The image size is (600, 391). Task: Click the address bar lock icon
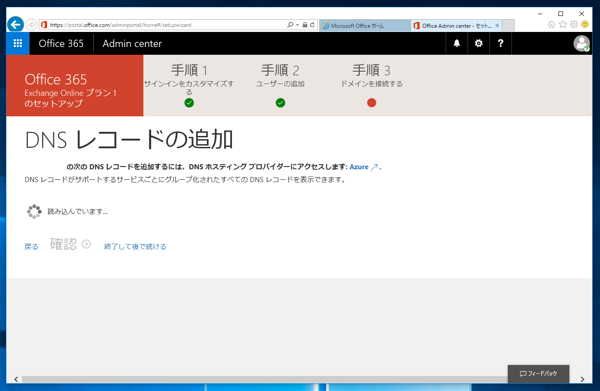pyautogui.click(x=305, y=25)
